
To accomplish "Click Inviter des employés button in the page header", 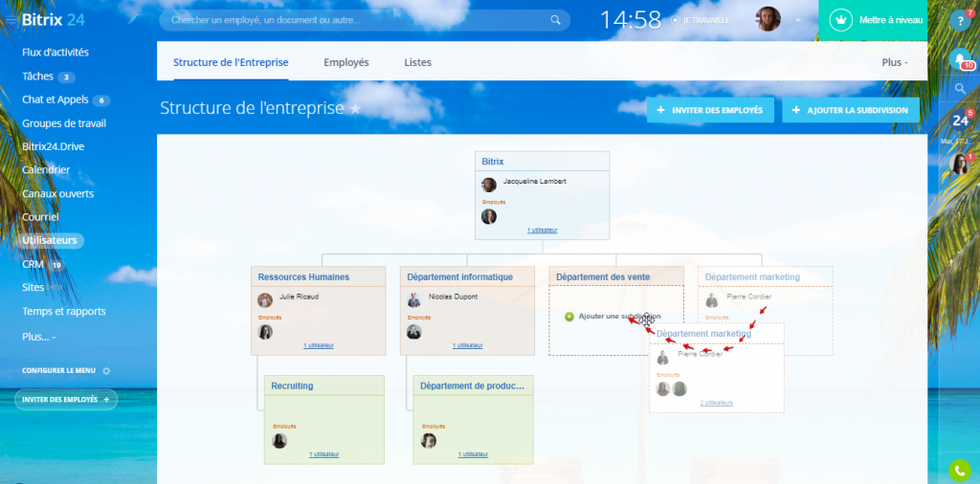I will pyautogui.click(x=710, y=110).
